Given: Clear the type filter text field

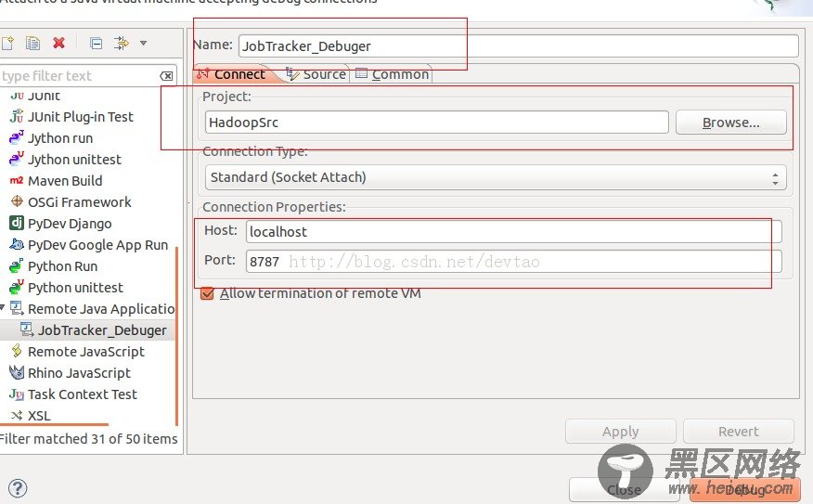Looking at the screenshot, I should click(166, 76).
